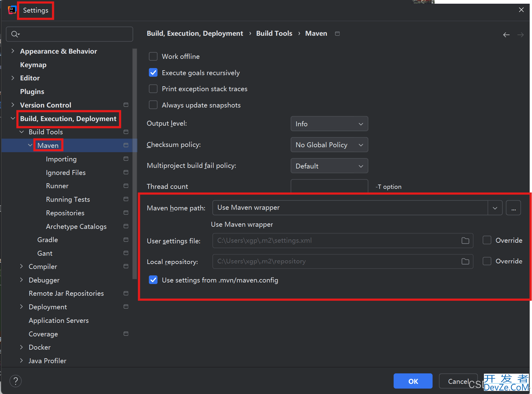Click project-level icon on Gradle row

[126, 240]
